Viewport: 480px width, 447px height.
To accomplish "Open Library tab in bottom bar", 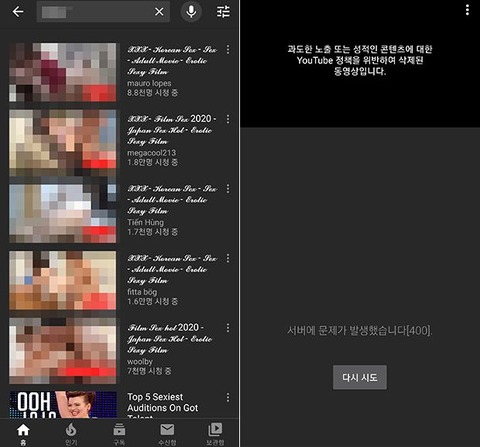I will [x=215, y=434].
